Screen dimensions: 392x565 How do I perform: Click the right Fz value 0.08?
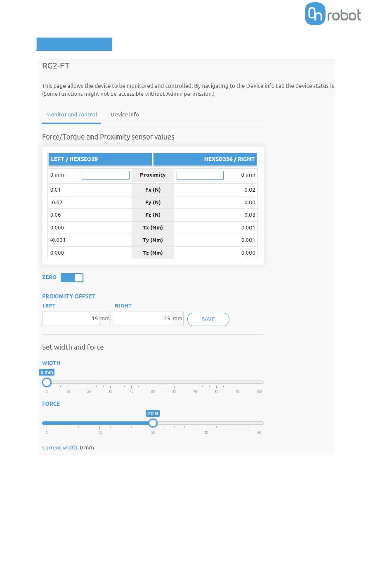click(x=250, y=215)
